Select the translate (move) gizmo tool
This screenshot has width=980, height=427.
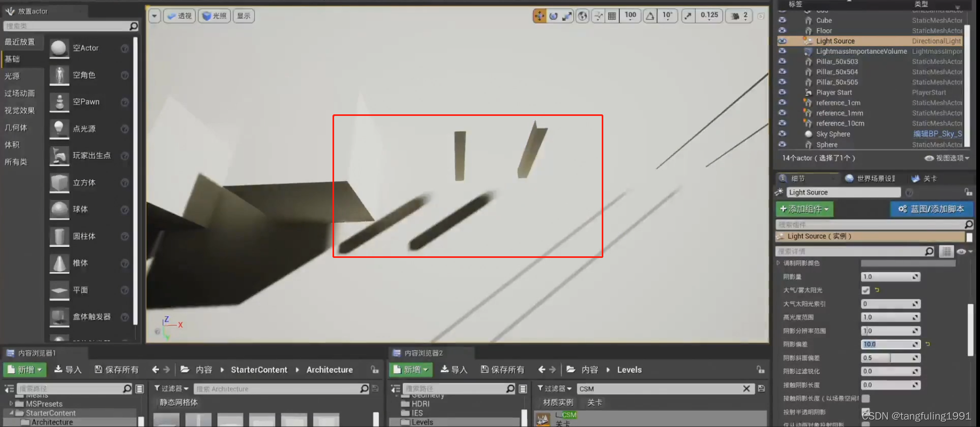[x=539, y=16]
